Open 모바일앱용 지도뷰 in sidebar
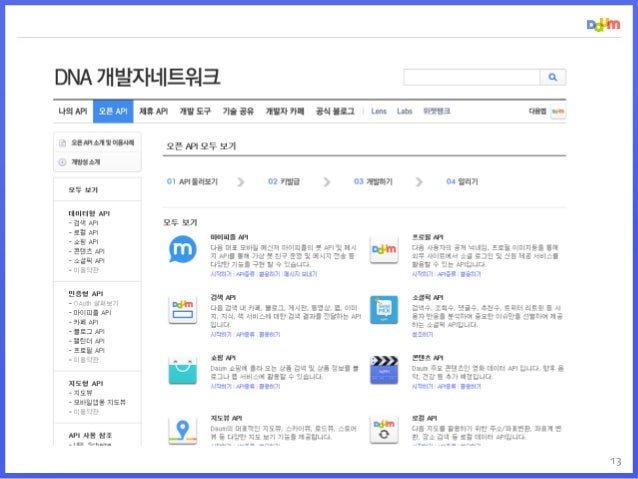 click(x=100, y=402)
